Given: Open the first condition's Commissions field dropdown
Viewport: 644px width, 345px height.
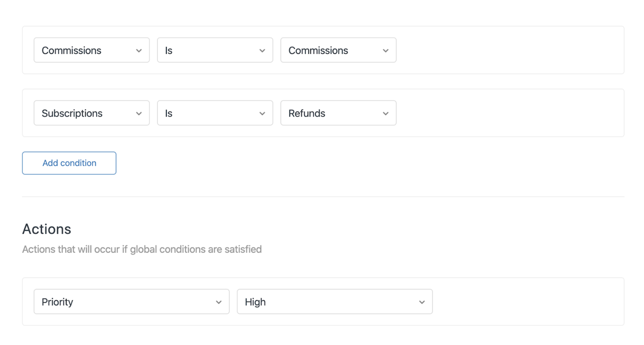Looking at the screenshot, I should [87, 50].
